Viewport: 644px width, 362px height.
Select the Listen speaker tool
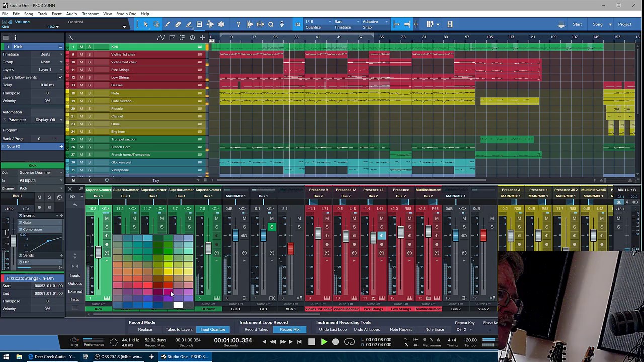pyautogui.click(x=221, y=24)
